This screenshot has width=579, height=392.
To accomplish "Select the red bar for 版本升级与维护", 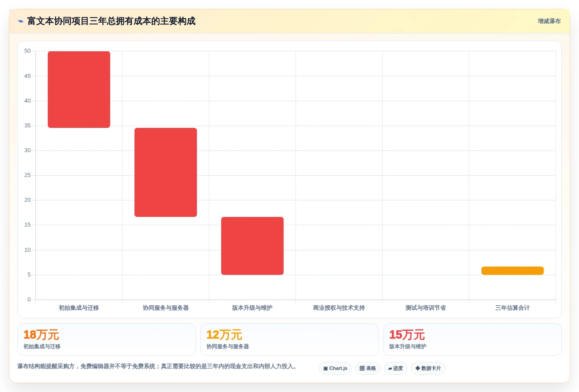I will coord(252,246).
